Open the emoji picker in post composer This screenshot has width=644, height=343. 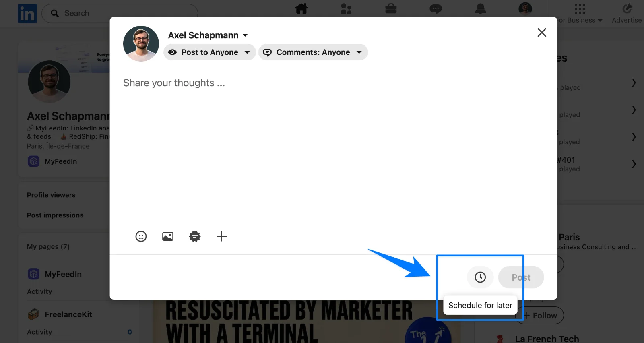point(141,236)
